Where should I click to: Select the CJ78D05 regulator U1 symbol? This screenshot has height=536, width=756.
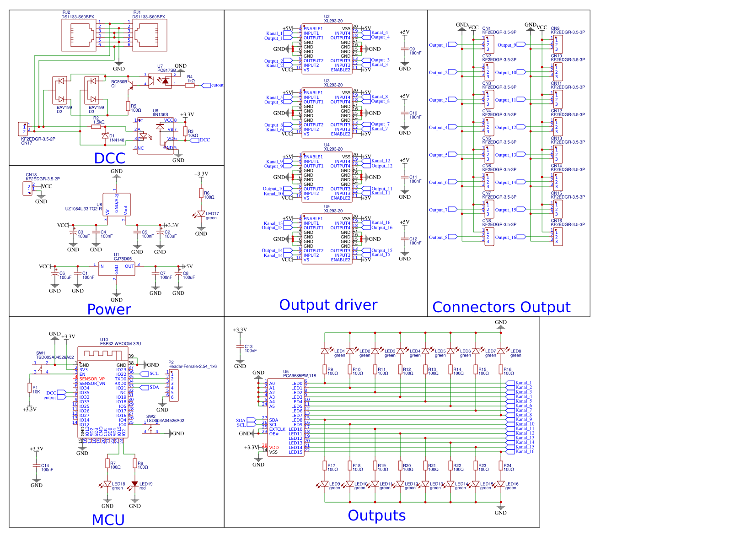pos(117,269)
